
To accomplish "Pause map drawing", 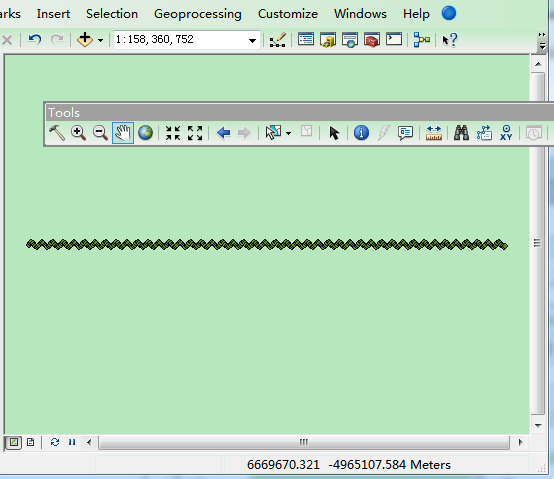I will click(72, 442).
